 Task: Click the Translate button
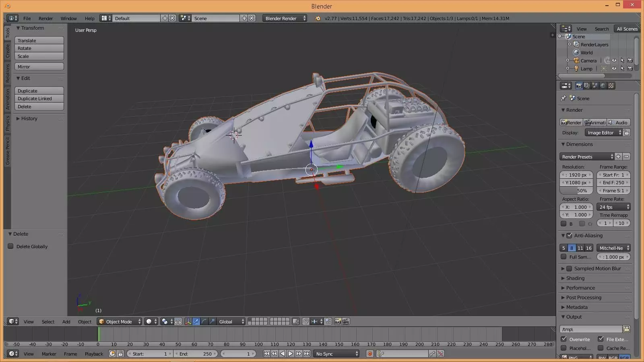tap(39, 40)
